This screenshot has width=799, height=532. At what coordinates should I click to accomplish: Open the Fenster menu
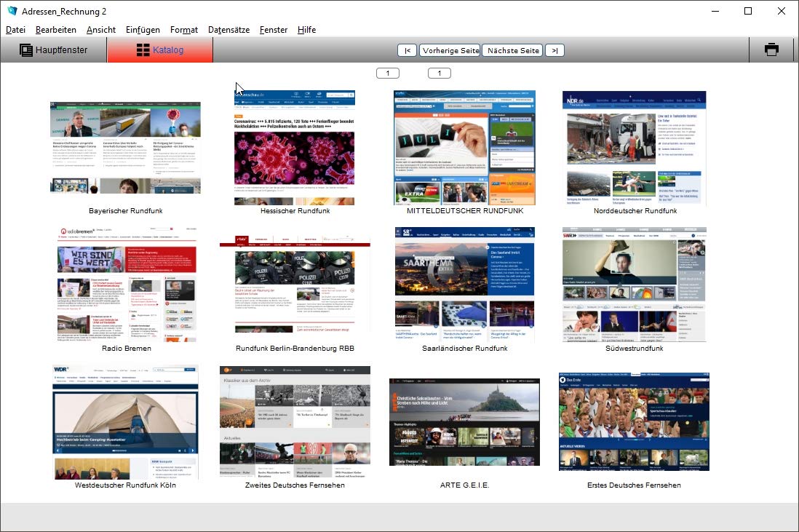274,30
